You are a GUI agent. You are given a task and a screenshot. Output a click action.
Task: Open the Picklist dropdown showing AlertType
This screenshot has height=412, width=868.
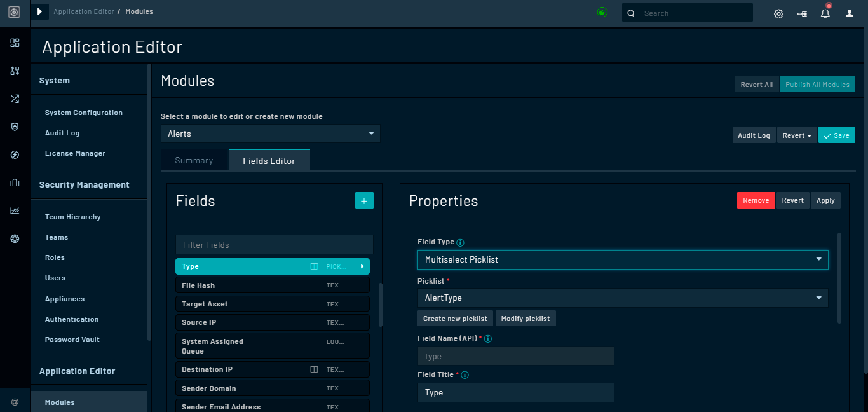[x=623, y=298]
